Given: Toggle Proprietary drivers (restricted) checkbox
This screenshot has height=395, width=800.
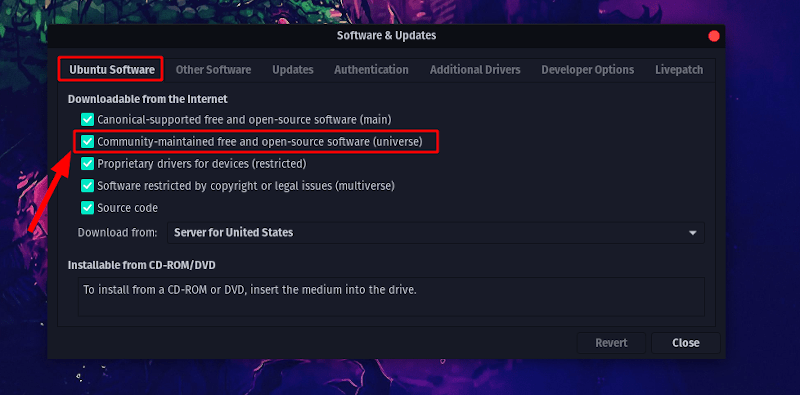Looking at the screenshot, I should pyautogui.click(x=88, y=163).
